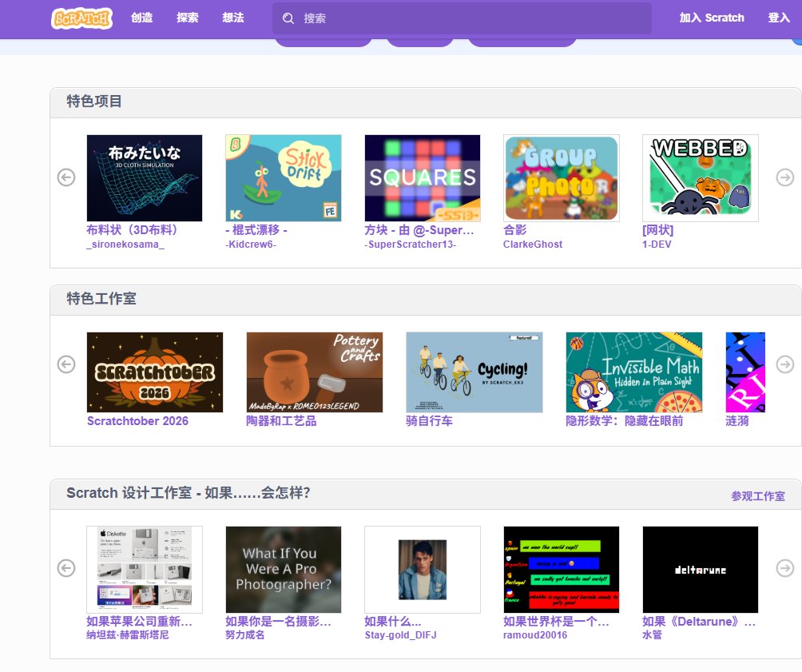Click the Scratchtober 2026 studio title

(137, 421)
